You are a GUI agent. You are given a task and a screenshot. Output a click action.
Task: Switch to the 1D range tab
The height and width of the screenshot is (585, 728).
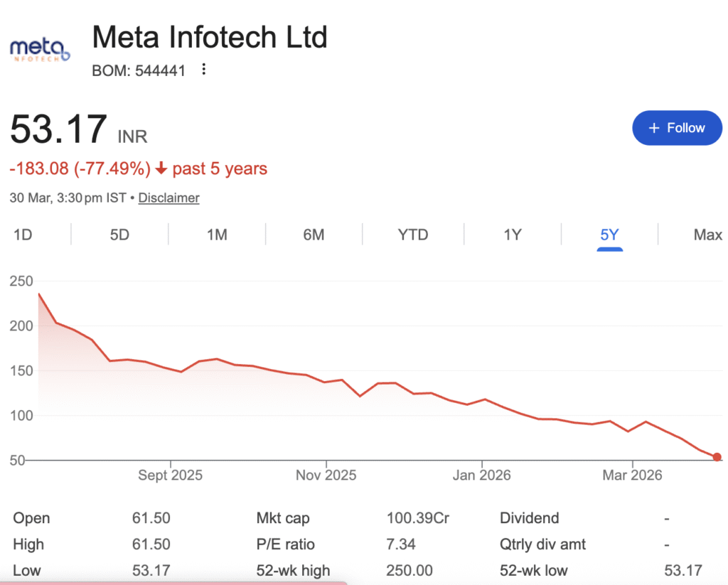coord(23,235)
